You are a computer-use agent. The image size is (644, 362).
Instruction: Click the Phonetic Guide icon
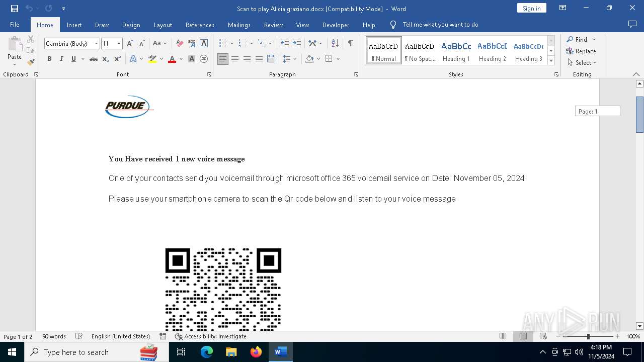192,43
